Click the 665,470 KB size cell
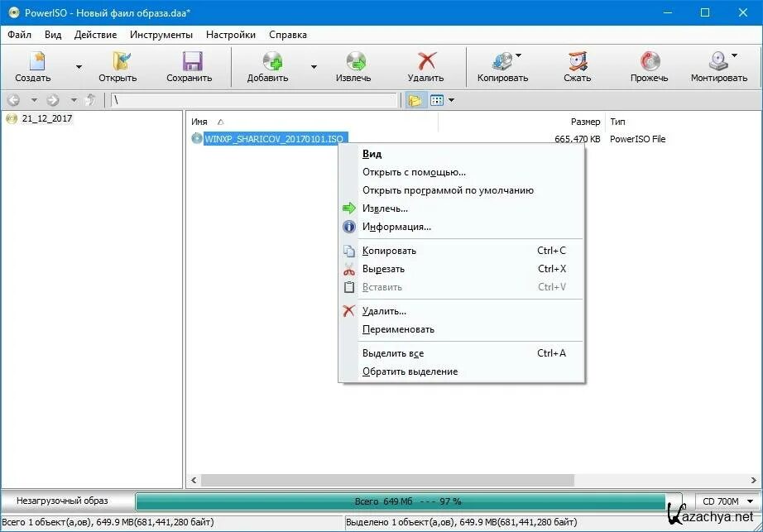The height and width of the screenshot is (532, 763). click(x=577, y=139)
